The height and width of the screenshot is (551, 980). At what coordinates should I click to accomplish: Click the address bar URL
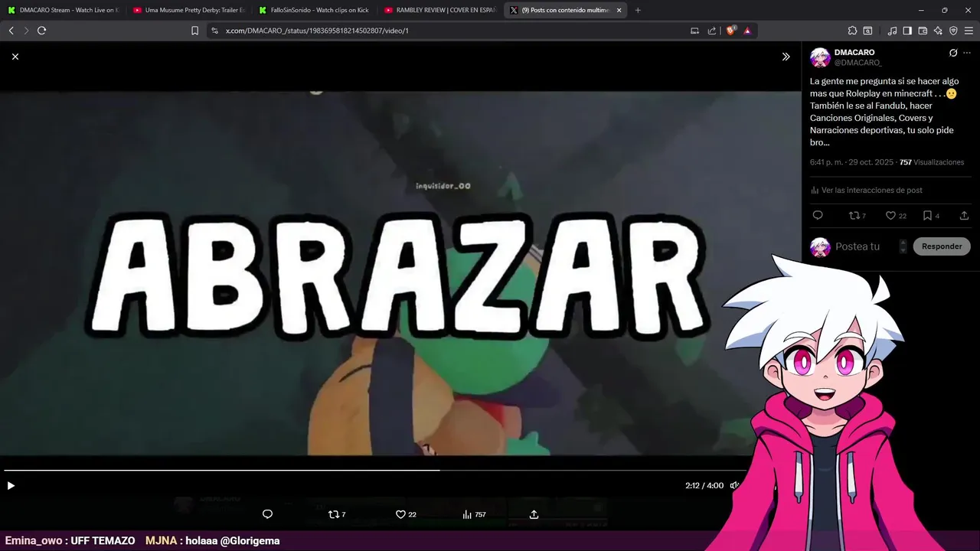pos(317,31)
